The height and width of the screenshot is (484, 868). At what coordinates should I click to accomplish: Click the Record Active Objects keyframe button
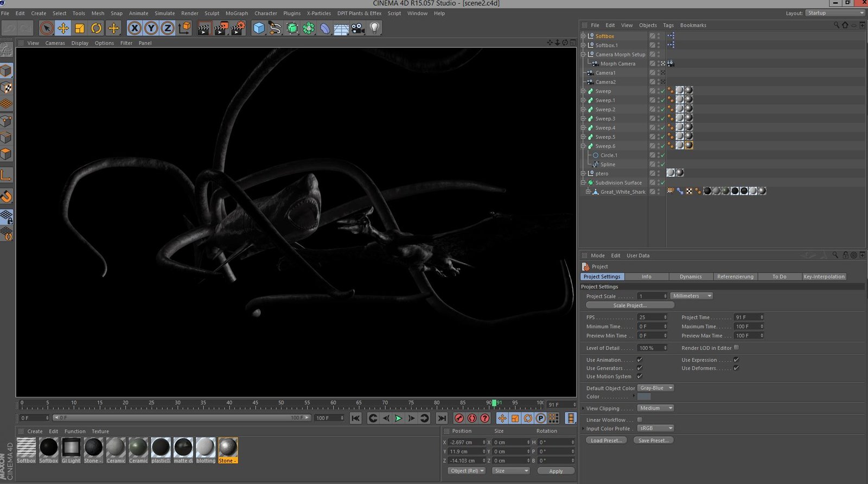click(459, 418)
